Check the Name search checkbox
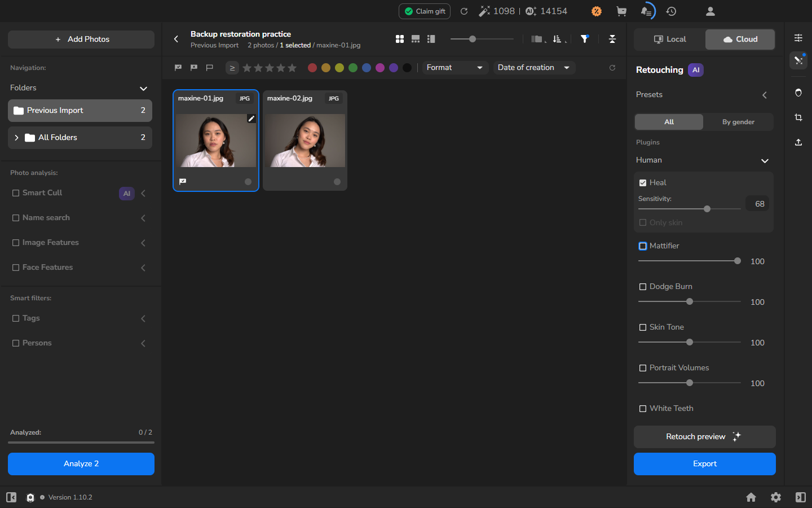This screenshot has width=812, height=508. pos(16,218)
